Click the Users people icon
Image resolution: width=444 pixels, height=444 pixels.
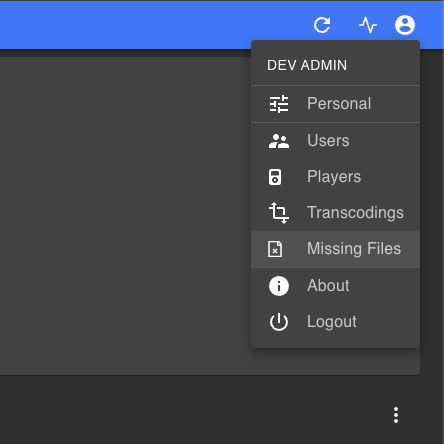pyautogui.click(x=279, y=141)
